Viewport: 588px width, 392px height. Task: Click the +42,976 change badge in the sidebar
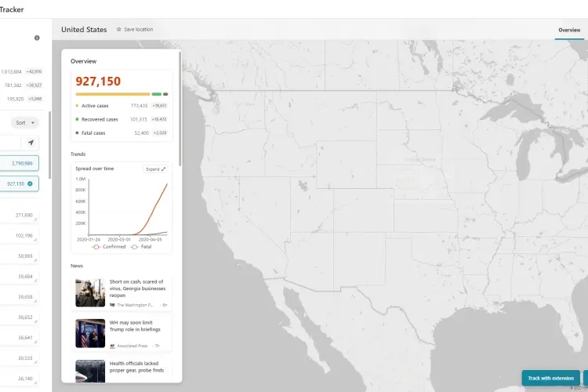point(34,71)
